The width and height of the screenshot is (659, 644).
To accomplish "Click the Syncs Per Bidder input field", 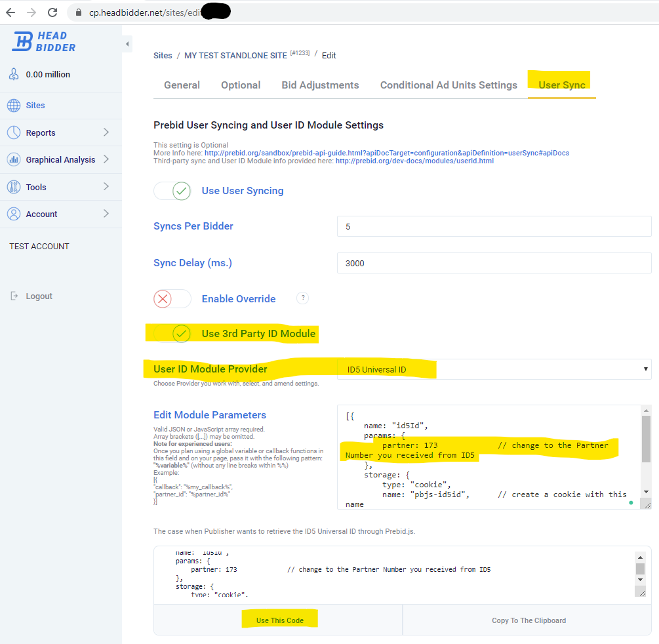I will tap(494, 226).
